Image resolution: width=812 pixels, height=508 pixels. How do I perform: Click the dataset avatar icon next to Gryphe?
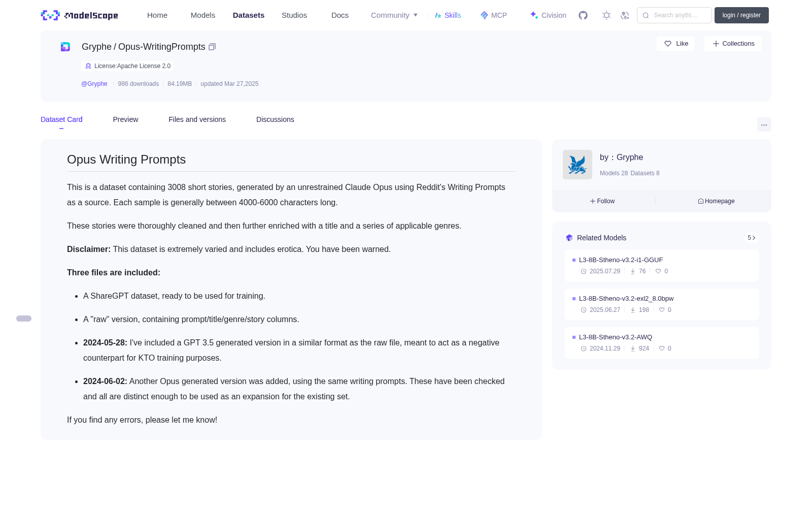click(65, 47)
